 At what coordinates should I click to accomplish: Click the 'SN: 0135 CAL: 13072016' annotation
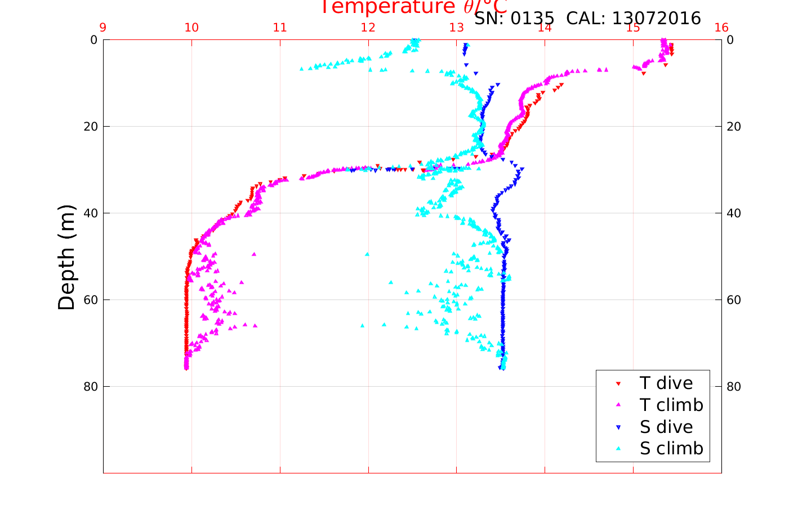point(587,19)
